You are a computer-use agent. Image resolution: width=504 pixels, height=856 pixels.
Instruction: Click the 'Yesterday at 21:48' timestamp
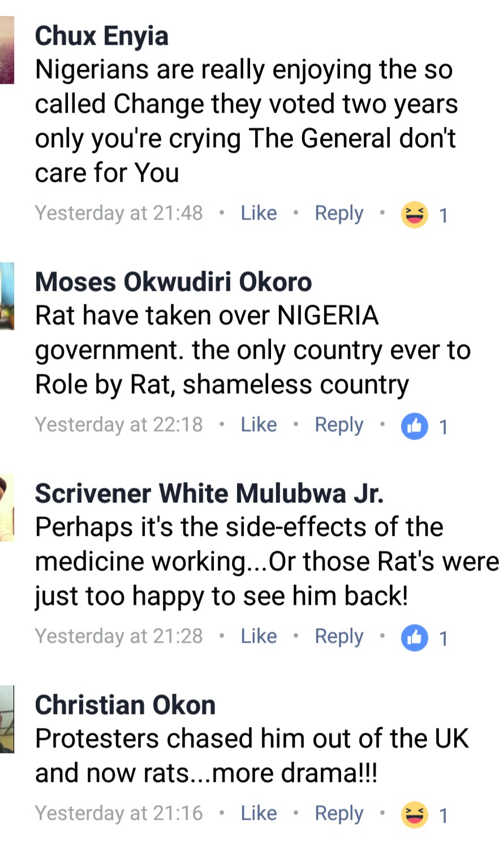point(119,213)
